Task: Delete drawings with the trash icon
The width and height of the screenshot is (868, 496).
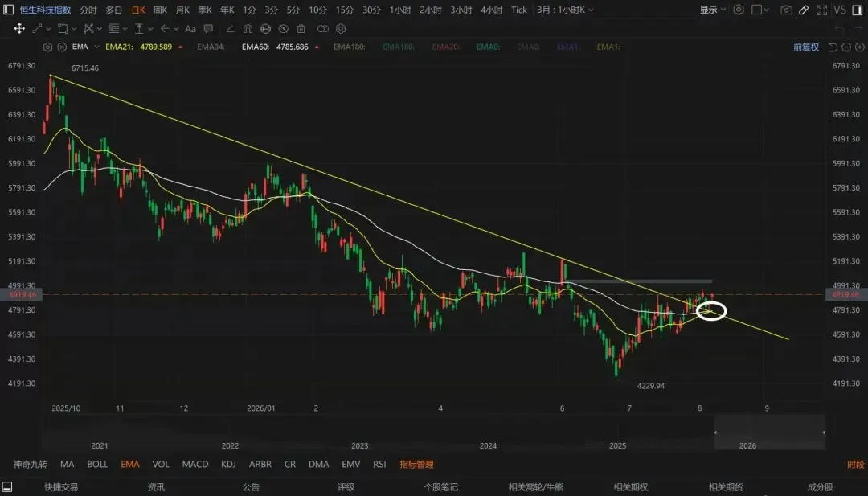Action: click(301, 29)
